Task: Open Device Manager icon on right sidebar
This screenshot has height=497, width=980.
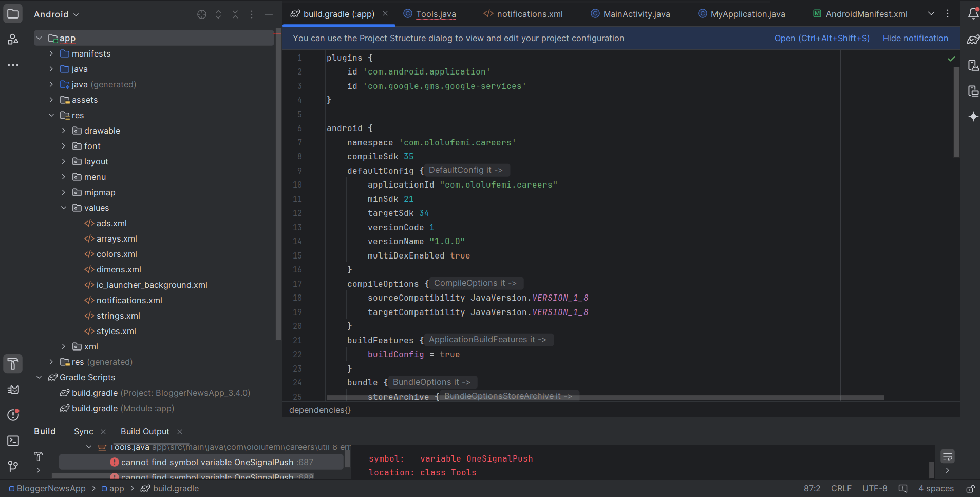Action: [973, 65]
